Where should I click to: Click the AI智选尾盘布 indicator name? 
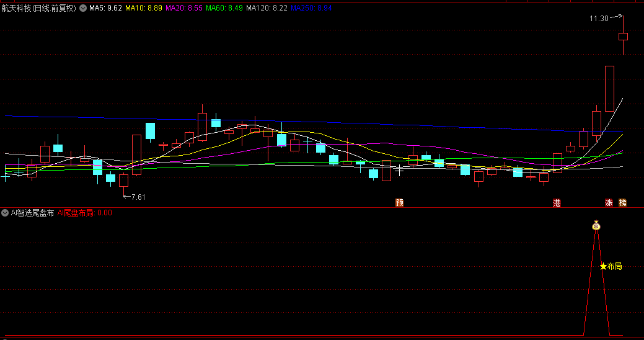point(32,213)
